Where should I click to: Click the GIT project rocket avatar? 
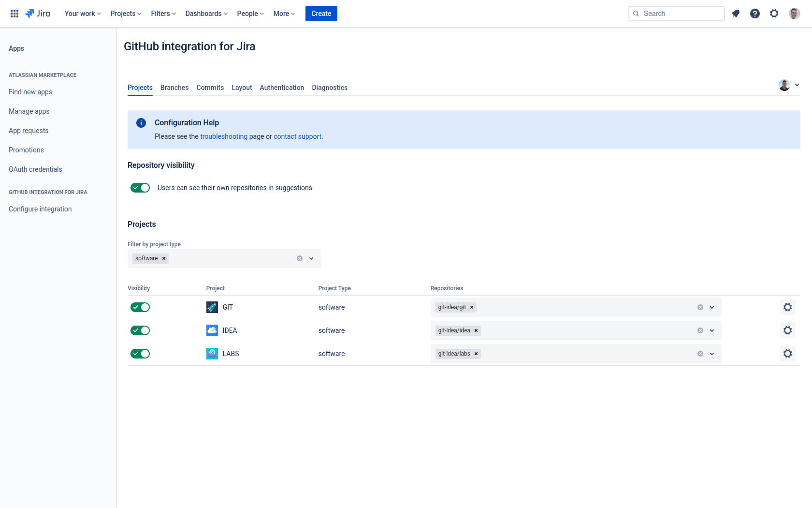pos(212,307)
